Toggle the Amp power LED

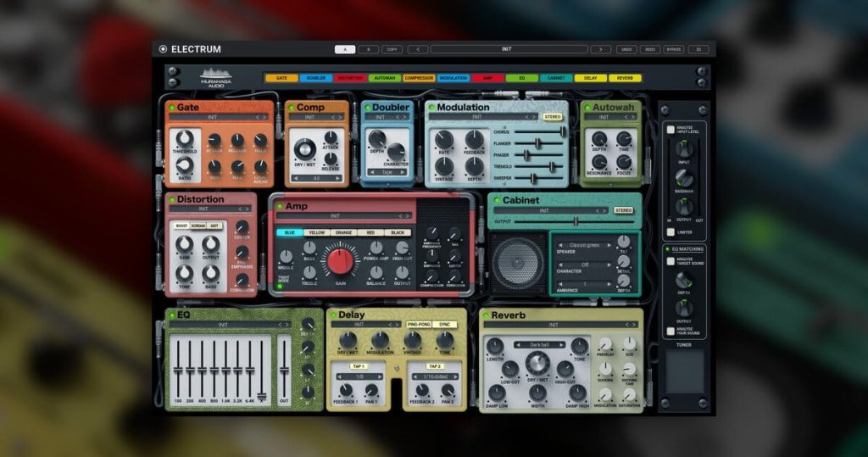pos(280,206)
